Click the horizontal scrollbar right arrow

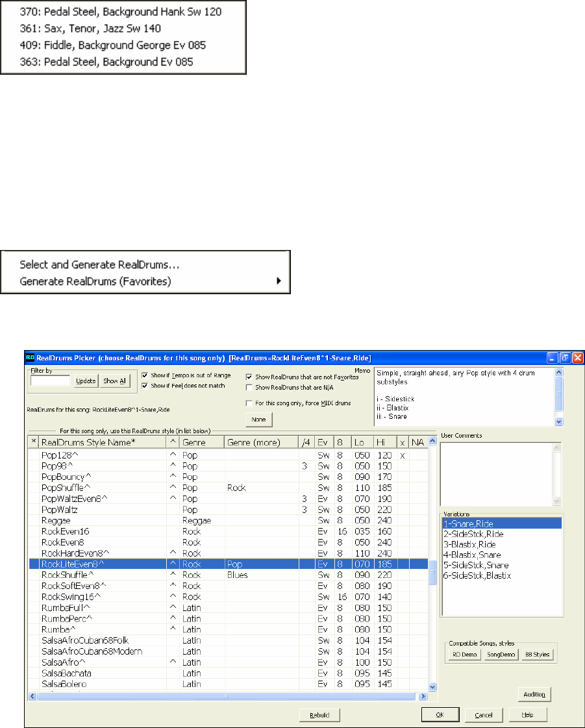[x=423, y=696]
